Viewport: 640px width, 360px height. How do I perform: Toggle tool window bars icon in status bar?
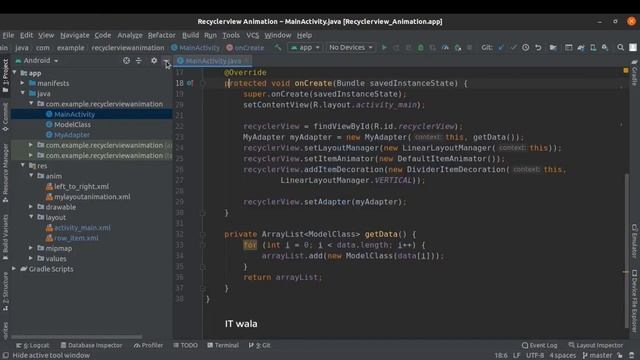[6, 356]
